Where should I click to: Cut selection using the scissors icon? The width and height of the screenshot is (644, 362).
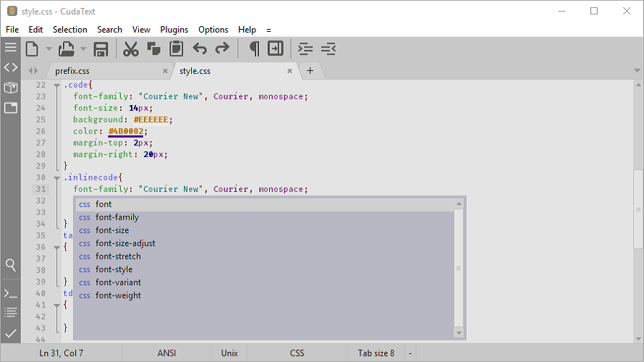(130, 49)
